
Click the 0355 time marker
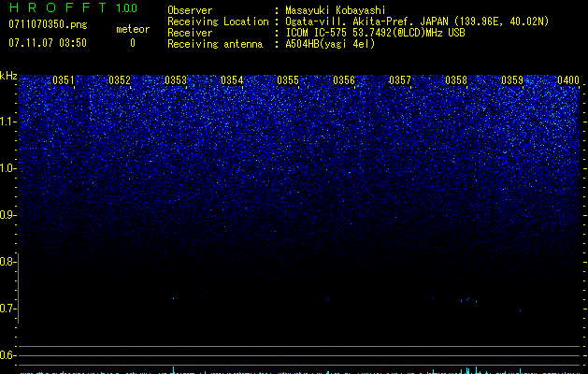[288, 80]
